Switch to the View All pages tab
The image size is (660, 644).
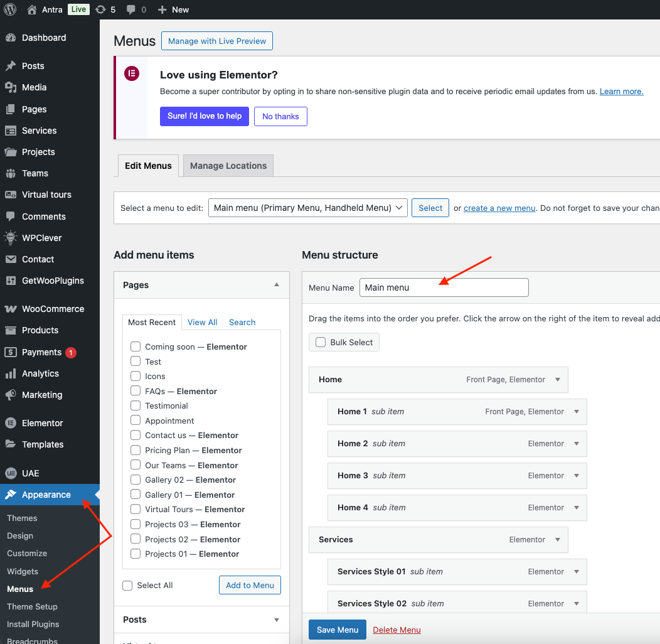[x=202, y=322]
